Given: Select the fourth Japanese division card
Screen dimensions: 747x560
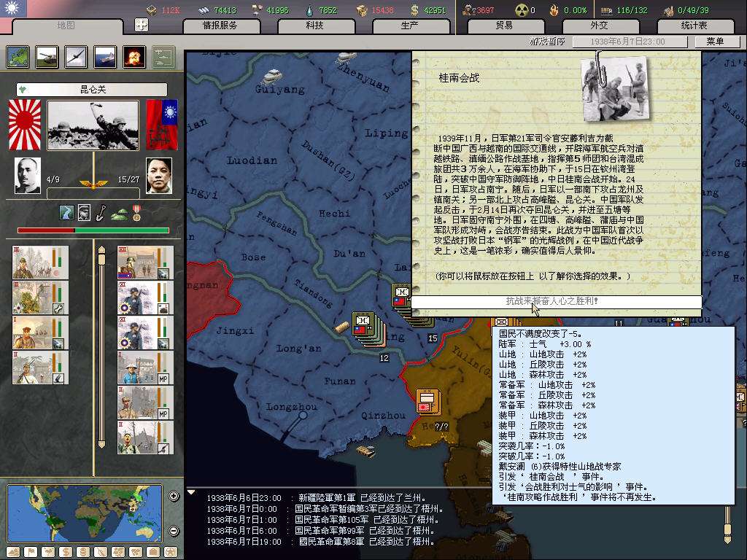Looking at the screenshot, I should click(41, 367).
